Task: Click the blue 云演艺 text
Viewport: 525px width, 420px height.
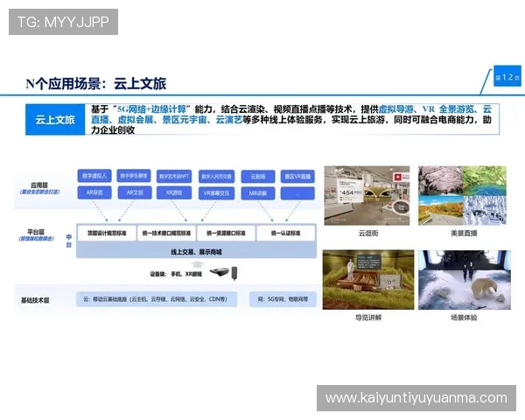Action: (228, 120)
